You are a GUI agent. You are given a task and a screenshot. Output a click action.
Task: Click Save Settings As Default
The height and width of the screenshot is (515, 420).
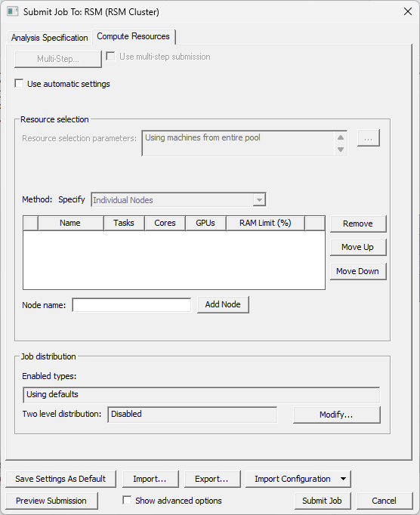click(x=60, y=480)
